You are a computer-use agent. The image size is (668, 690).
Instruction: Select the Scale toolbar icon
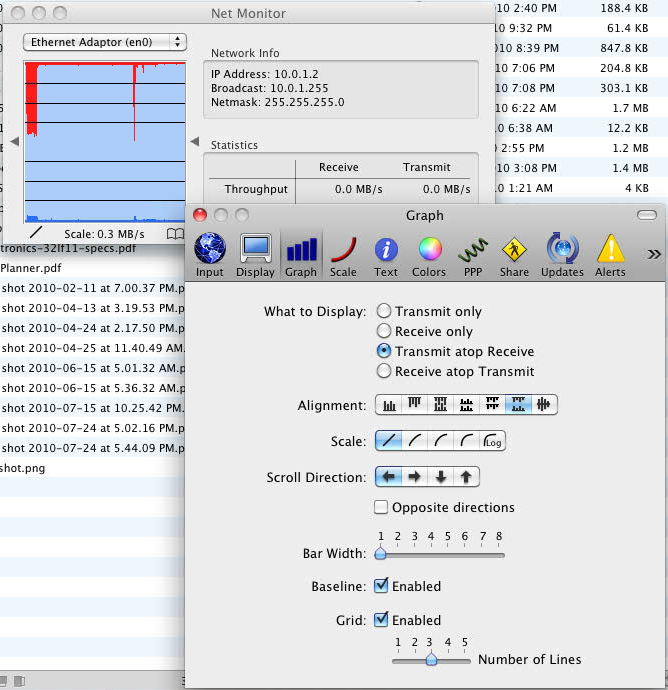click(343, 255)
